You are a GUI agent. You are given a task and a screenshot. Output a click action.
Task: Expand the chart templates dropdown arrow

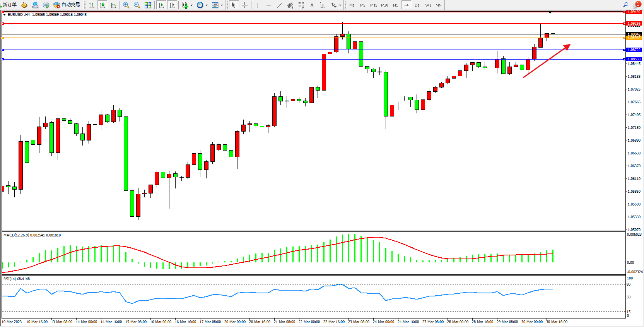222,5
